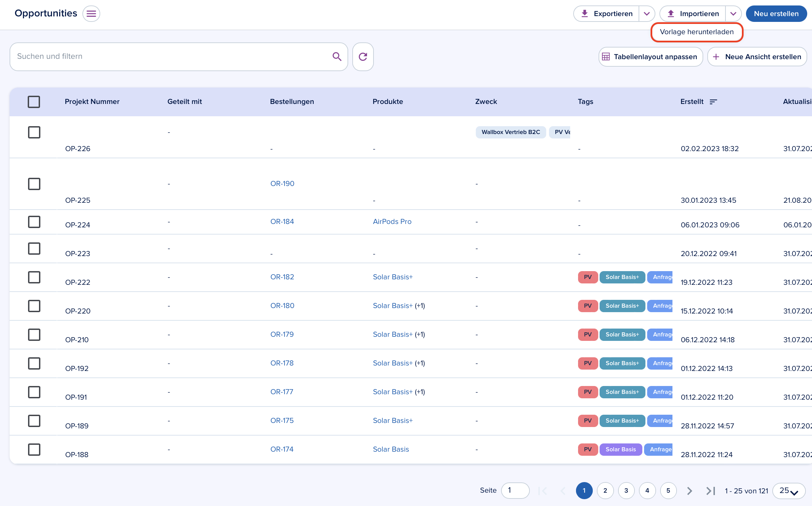Expand the Exportieren dropdown arrow
This screenshot has width=812, height=506.
[x=647, y=14]
